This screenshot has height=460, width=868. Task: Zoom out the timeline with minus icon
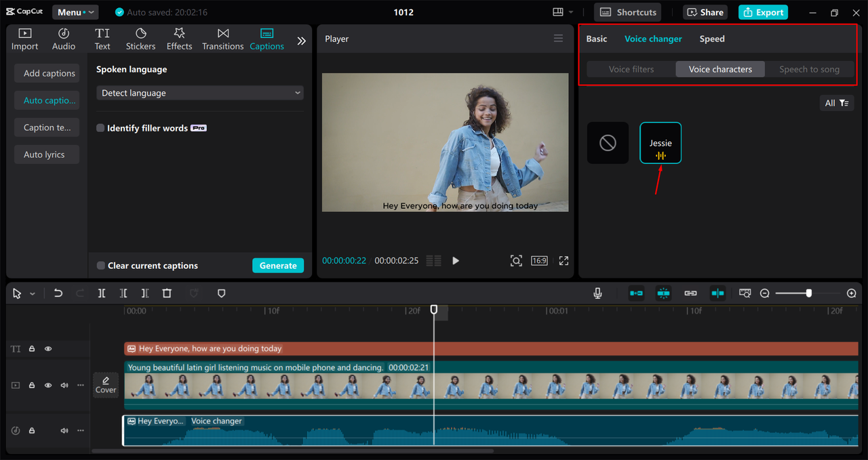[765, 293]
